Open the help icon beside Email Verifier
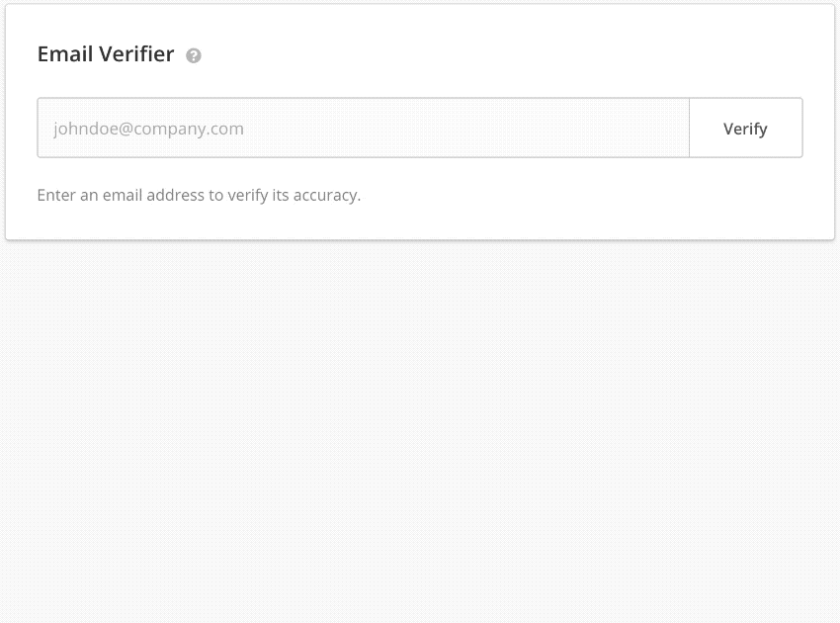 click(x=194, y=55)
